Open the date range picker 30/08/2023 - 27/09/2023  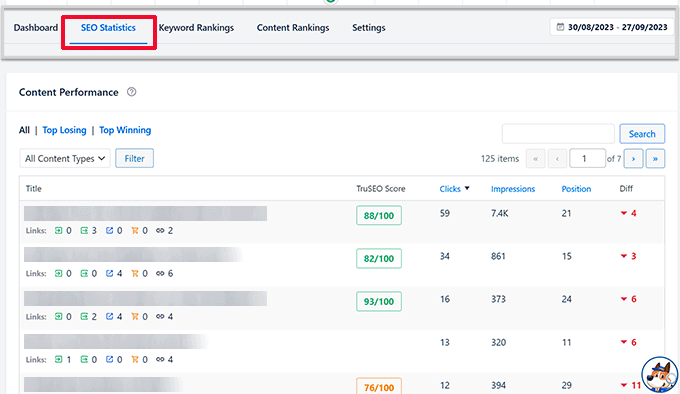click(612, 27)
